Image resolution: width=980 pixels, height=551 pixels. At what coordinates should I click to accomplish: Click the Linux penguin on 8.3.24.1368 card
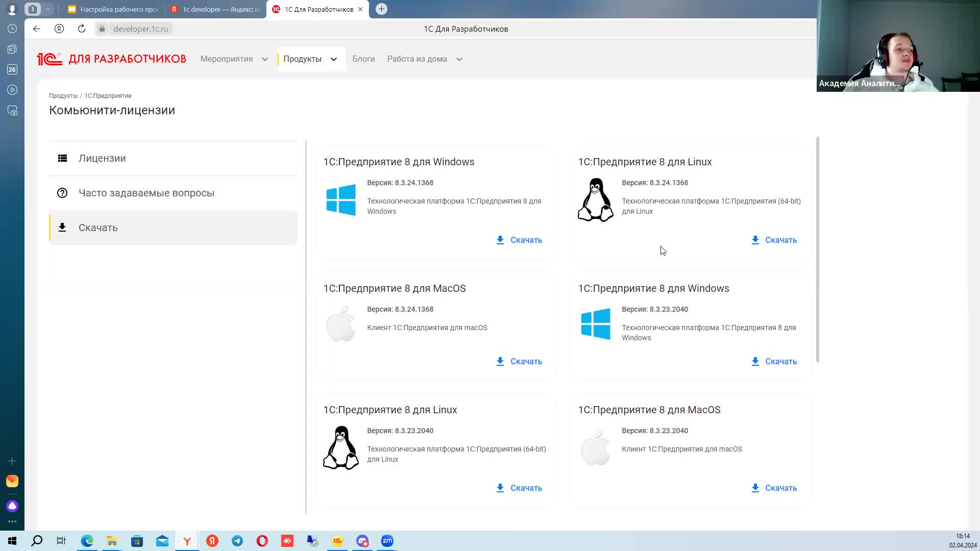[596, 199]
